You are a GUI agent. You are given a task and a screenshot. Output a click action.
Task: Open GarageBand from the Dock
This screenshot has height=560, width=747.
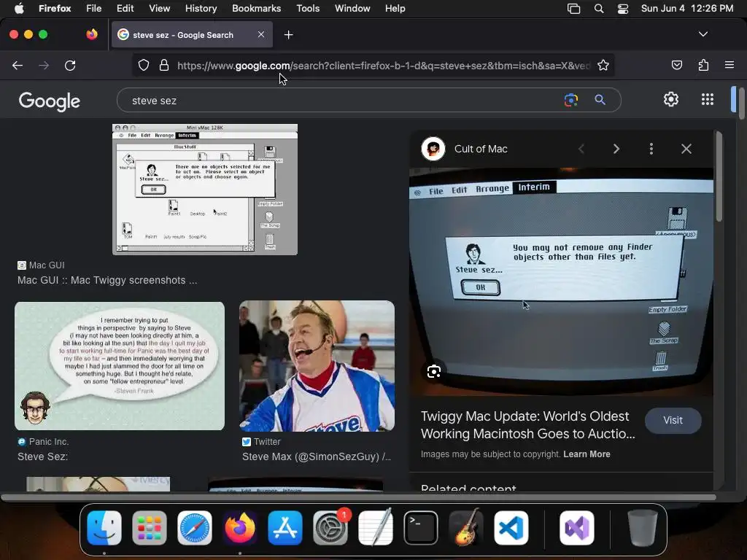click(466, 528)
